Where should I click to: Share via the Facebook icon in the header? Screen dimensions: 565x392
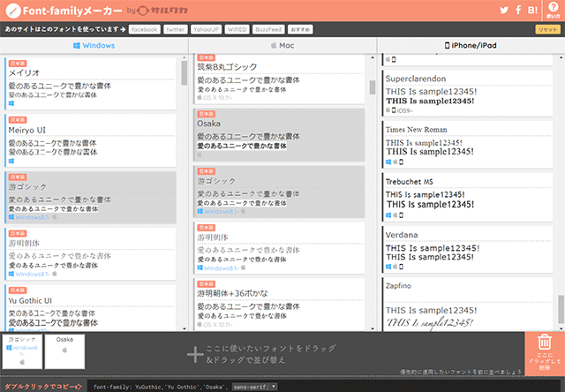518,10
